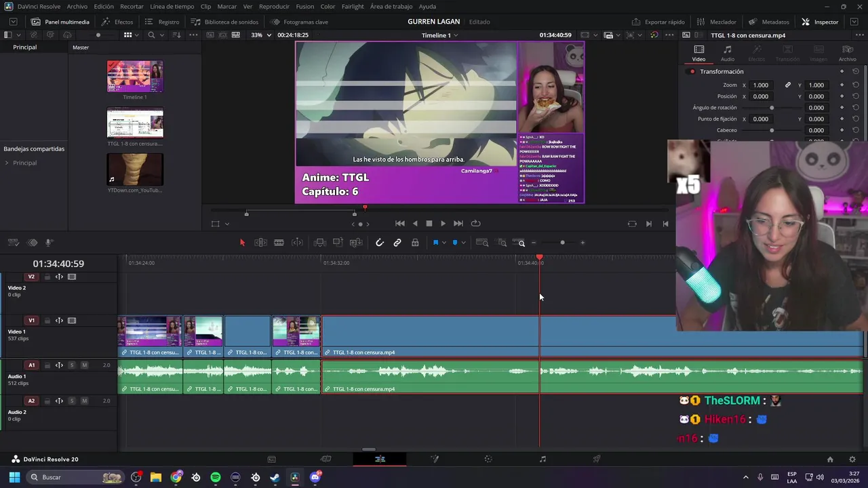Select the arrow Selection mode tool
This screenshot has height=488, width=868.
click(242, 243)
